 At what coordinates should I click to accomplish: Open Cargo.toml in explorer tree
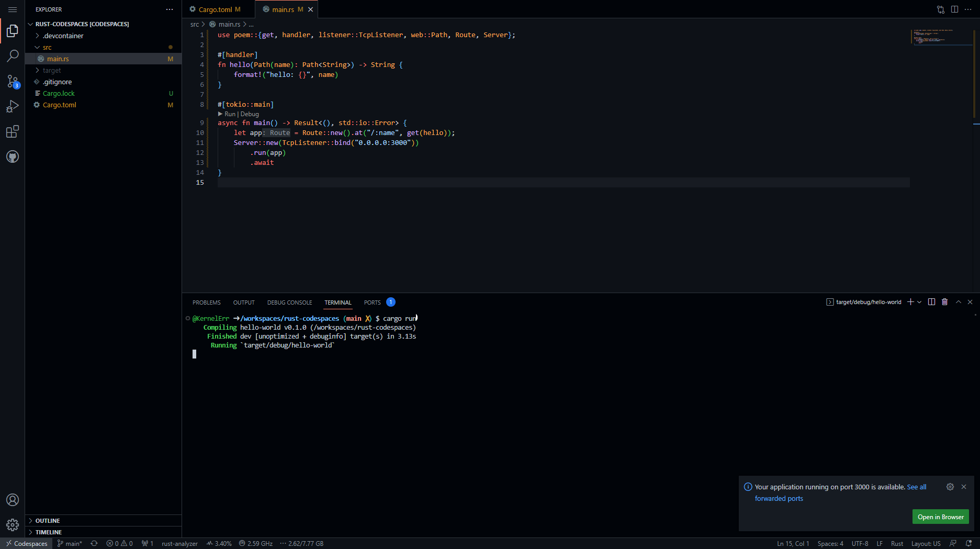click(x=103, y=105)
